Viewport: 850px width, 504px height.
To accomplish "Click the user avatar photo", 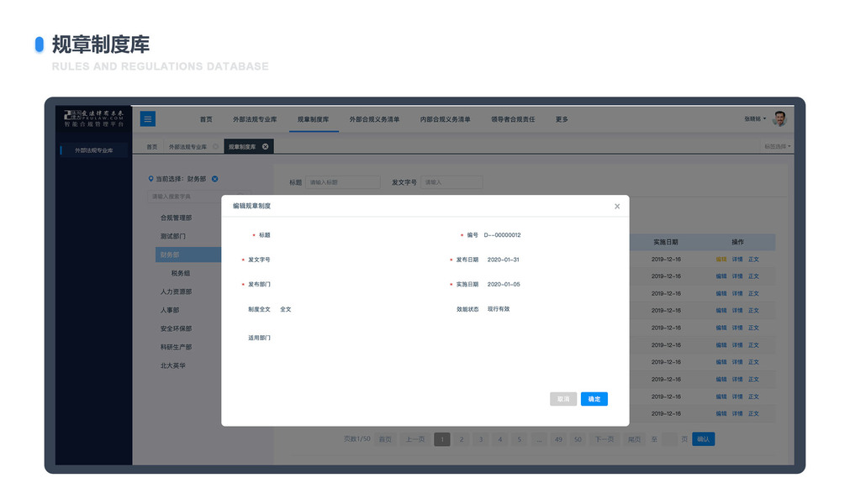I will click(x=779, y=118).
